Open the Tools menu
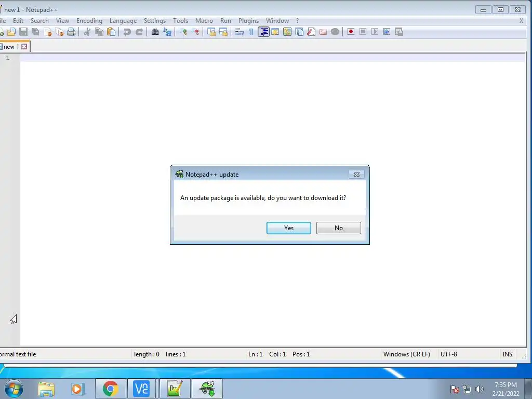 coord(180,21)
